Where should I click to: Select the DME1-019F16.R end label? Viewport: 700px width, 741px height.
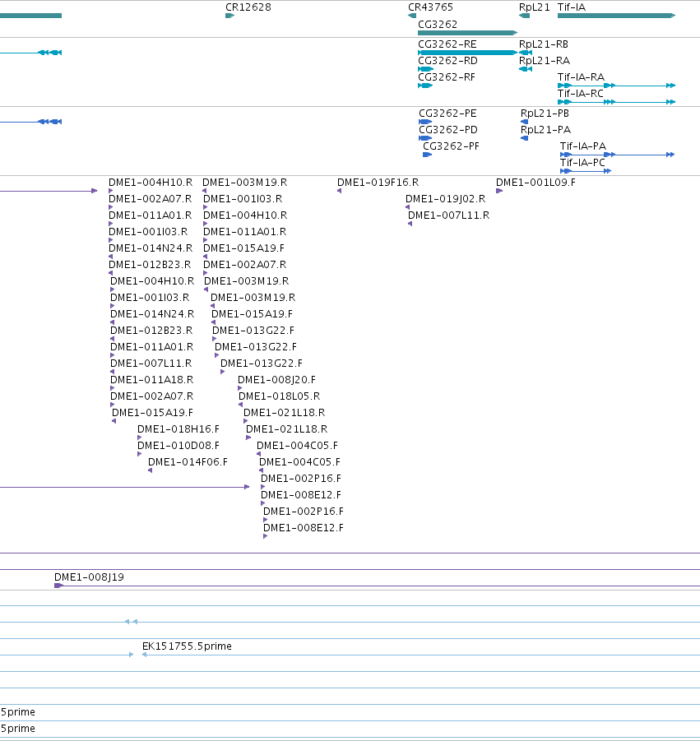click(378, 183)
